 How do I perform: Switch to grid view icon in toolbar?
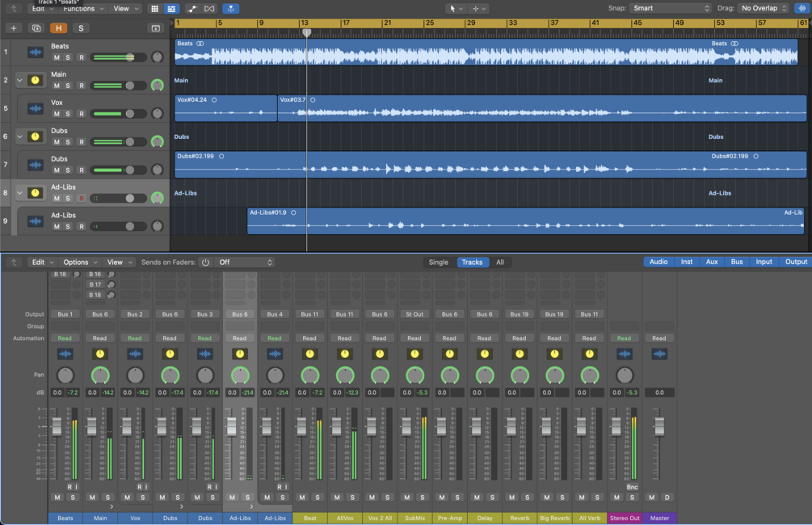tap(154, 9)
